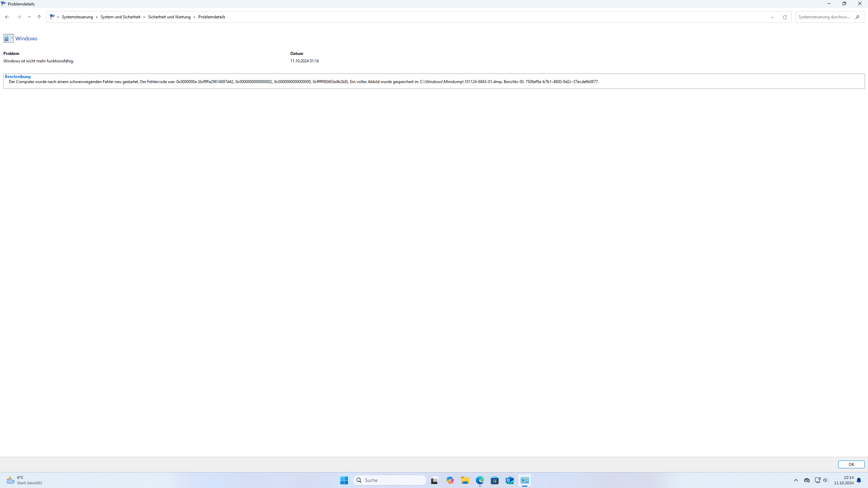Open Outlook from the taskbar
868x488 pixels.
(x=509, y=480)
